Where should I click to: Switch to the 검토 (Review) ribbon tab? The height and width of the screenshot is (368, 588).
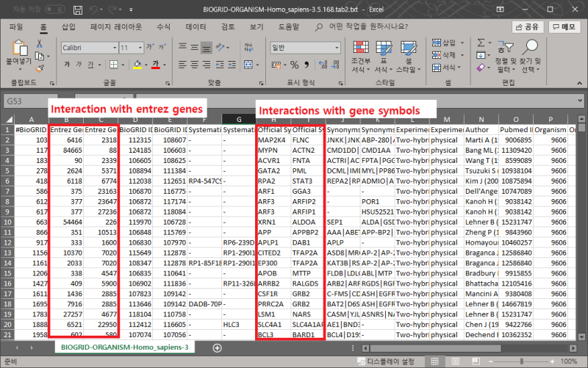pos(228,27)
